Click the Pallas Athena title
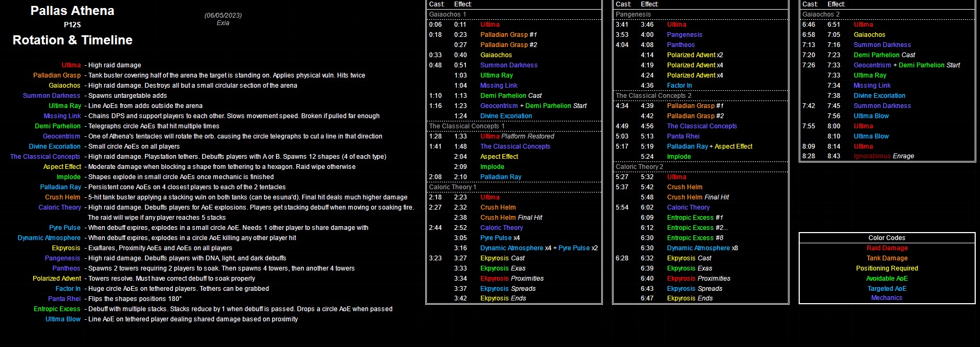This screenshot has width=980, height=347. [x=72, y=11]
